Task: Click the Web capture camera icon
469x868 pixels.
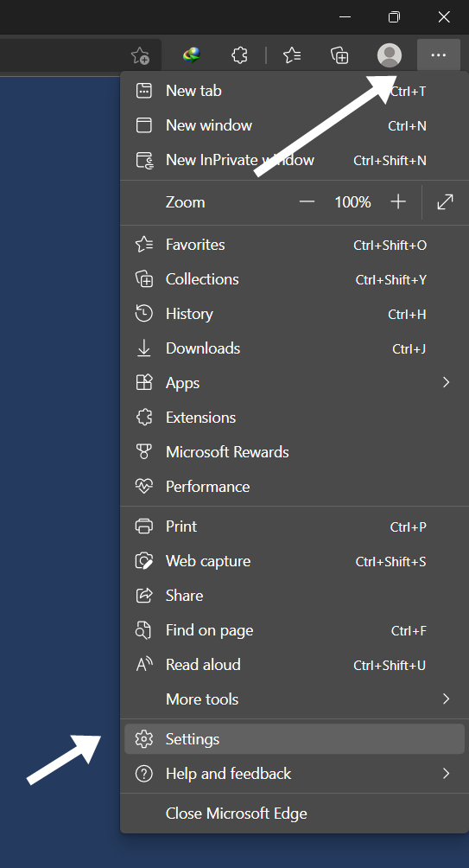Action: tap(143, 561)
